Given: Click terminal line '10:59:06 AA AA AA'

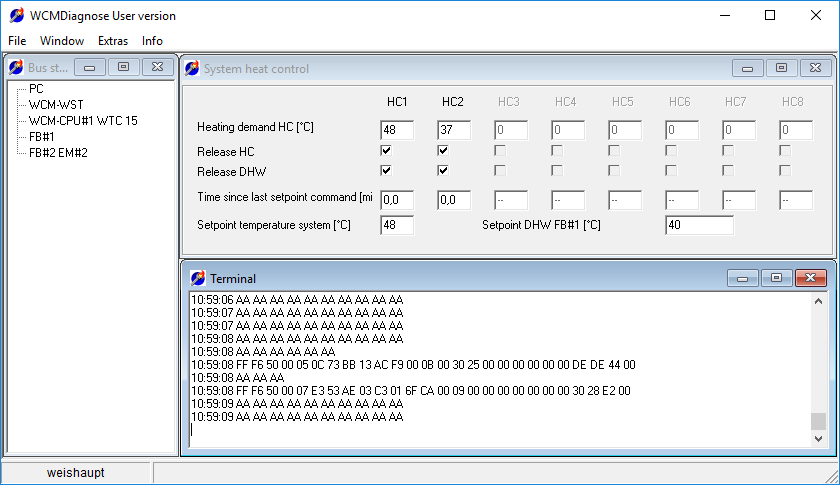Looking at the screenshot, I should (x=297, y=300).
